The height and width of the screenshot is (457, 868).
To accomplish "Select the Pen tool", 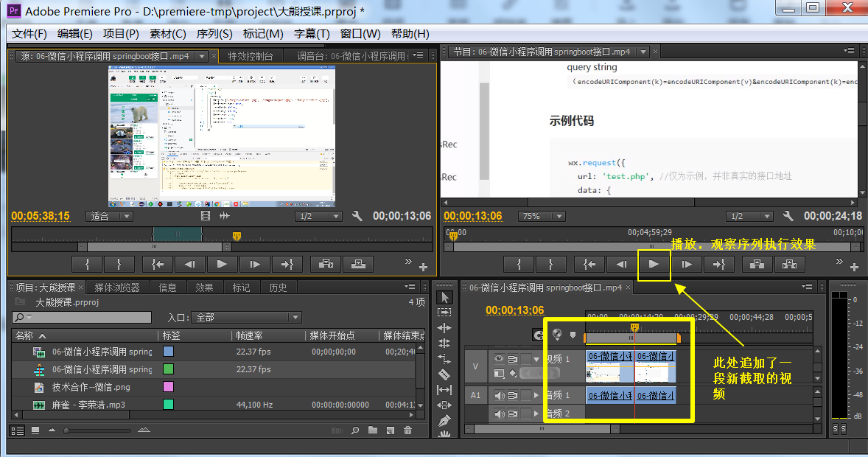I will (444, 421).
